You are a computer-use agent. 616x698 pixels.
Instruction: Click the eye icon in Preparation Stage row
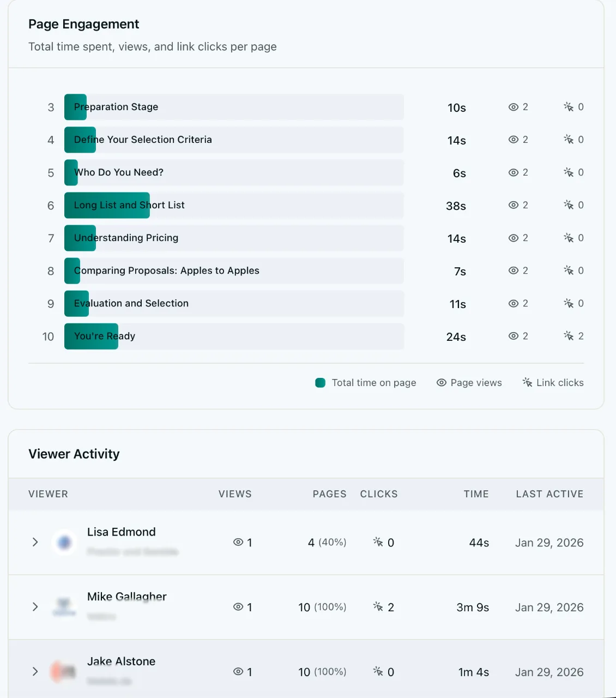coord(513,107)
